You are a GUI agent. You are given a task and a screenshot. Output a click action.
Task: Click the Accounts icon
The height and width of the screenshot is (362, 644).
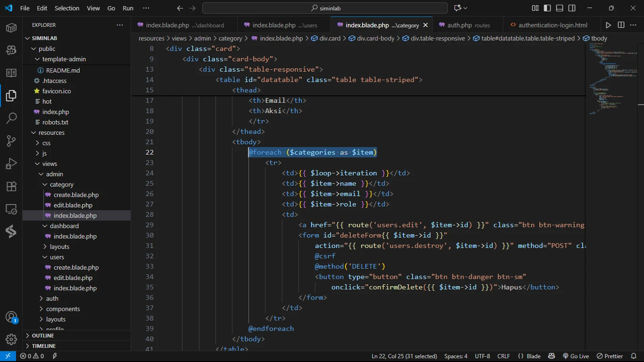[x=11, y=317]
